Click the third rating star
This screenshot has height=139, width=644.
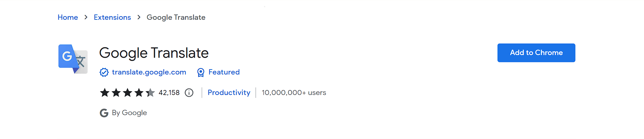[x=127, y=92]
